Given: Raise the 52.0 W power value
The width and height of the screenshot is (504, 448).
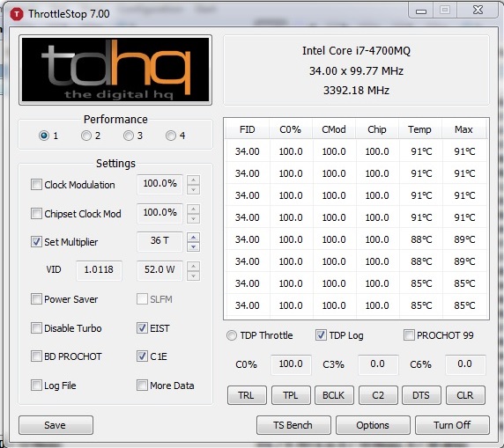Looking at the screenshot, I should (x=193, y=266).
